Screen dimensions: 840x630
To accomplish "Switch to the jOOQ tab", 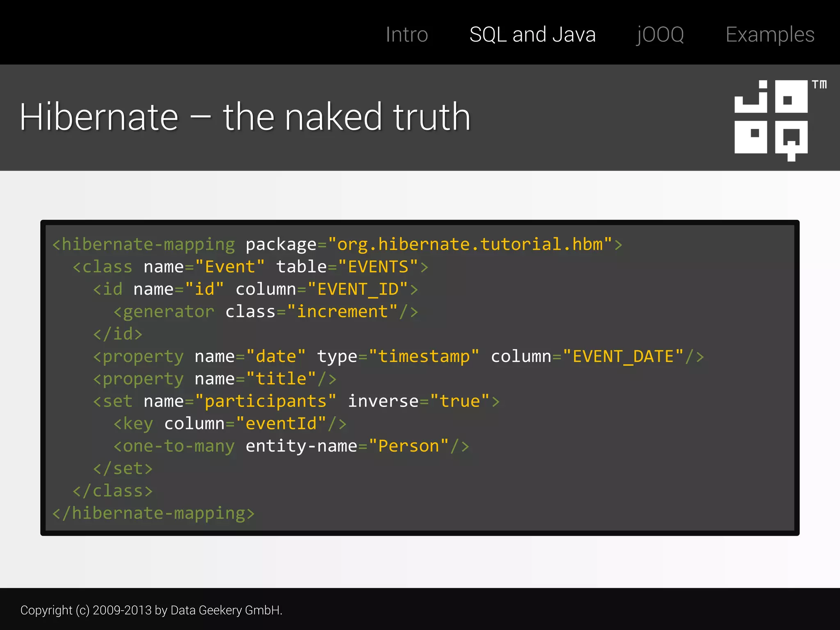I will point(660,35).
